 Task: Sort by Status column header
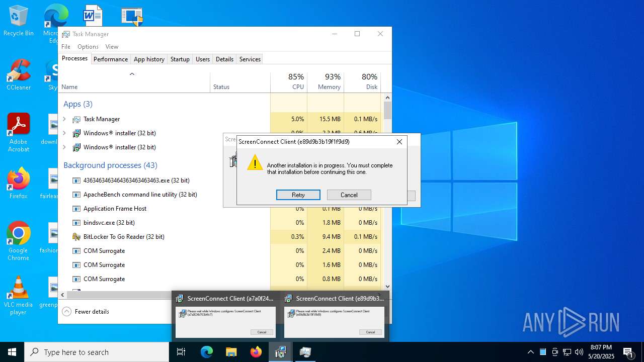(x=240, y=82)
